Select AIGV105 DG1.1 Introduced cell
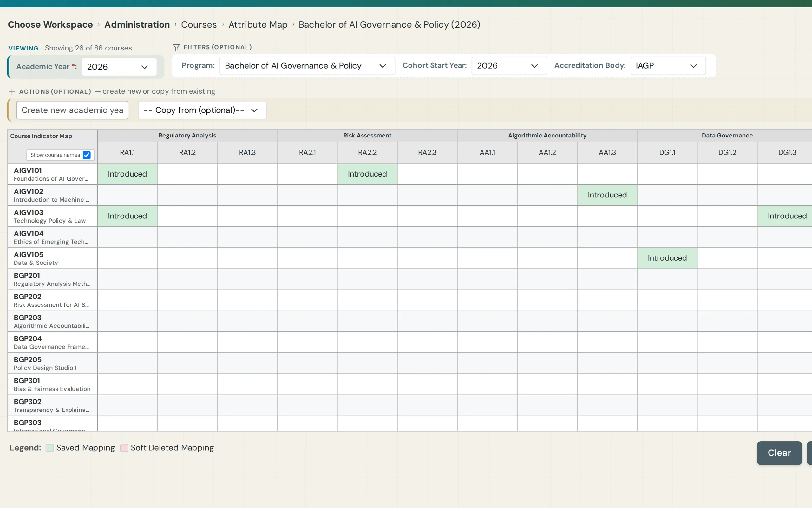Viewport: 812px width, 508px height. 667,258
